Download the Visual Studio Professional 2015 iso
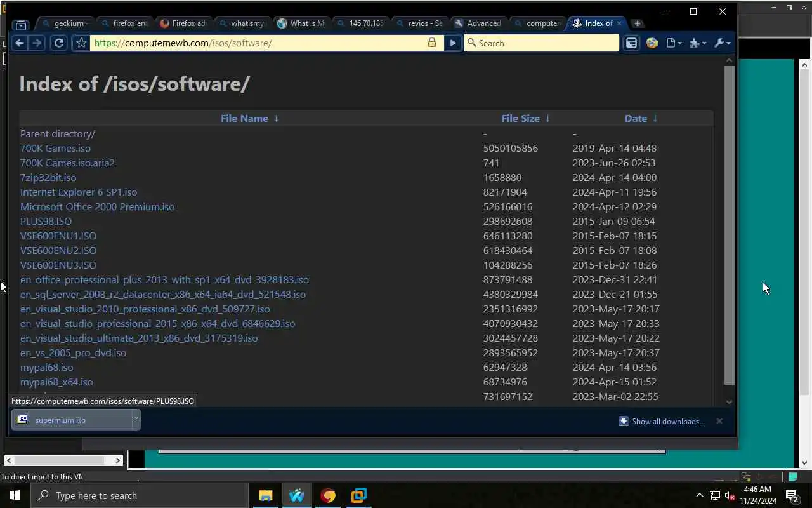The width and height of the screenshot is (812, 508). 157,323
